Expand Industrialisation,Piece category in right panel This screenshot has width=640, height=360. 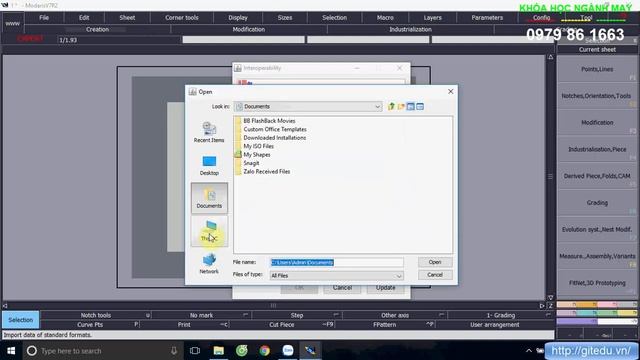[x=597, y=149]
